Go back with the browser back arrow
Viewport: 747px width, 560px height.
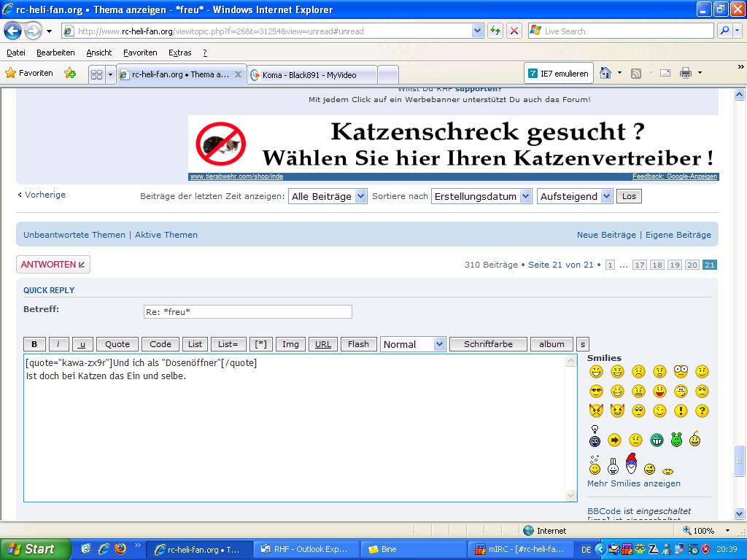click(x=13, y=31)
